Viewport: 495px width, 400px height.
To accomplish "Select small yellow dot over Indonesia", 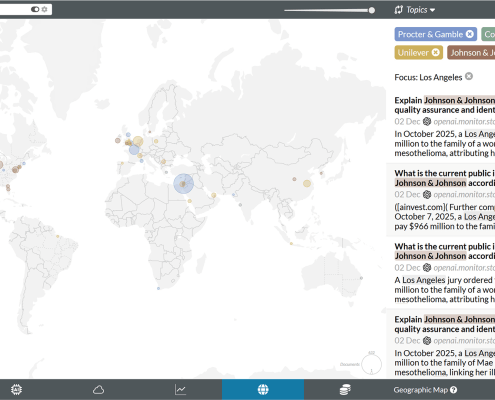I will [x=291, y=244].
